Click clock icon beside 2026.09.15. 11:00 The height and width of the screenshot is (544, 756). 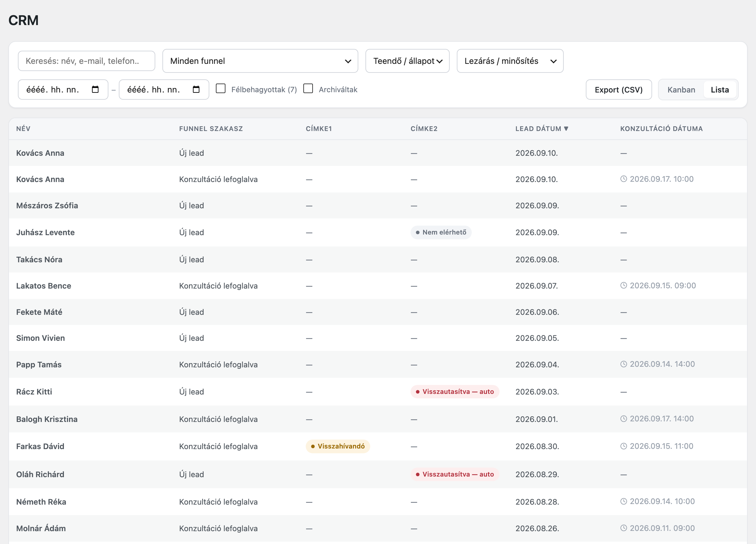click(x=624, y=446)
